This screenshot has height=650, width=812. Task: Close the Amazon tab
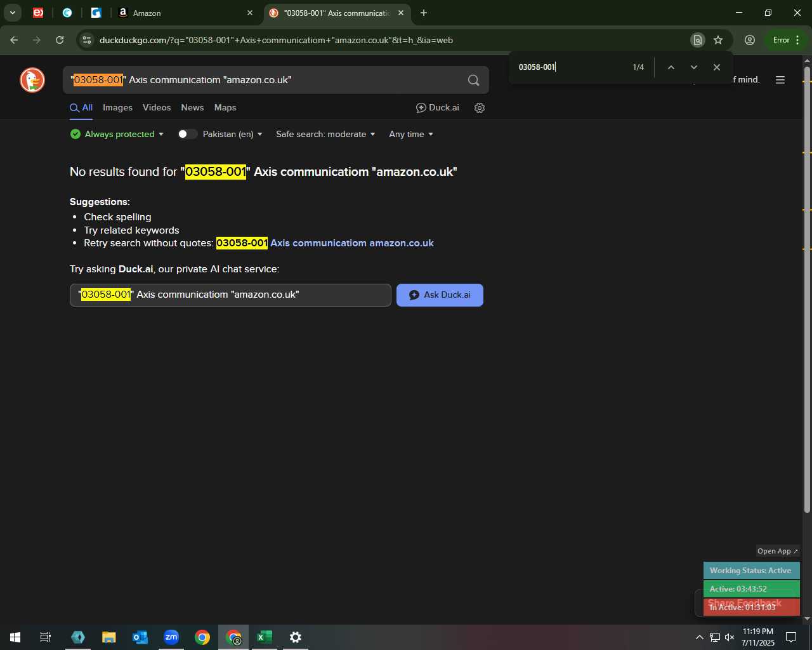pyautogui.click(x=250, y=13)
